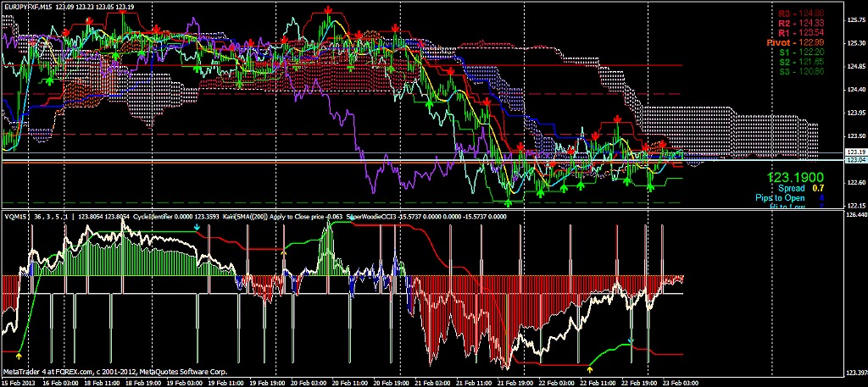Click the 125.75 price axis label
Viewport: 868px width, 387px height.
click(856, 19)
